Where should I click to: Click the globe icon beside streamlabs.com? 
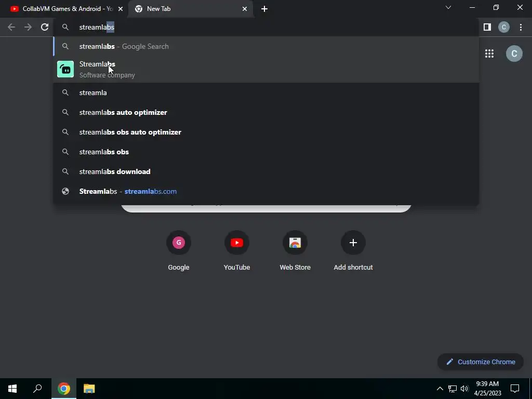coord(65,191)
